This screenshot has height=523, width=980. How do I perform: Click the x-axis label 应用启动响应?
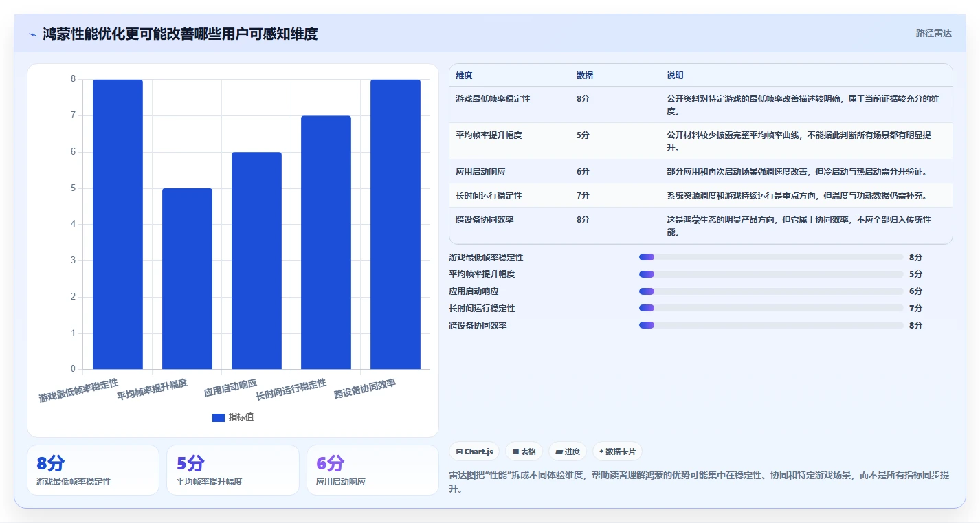tap(230, 388)
